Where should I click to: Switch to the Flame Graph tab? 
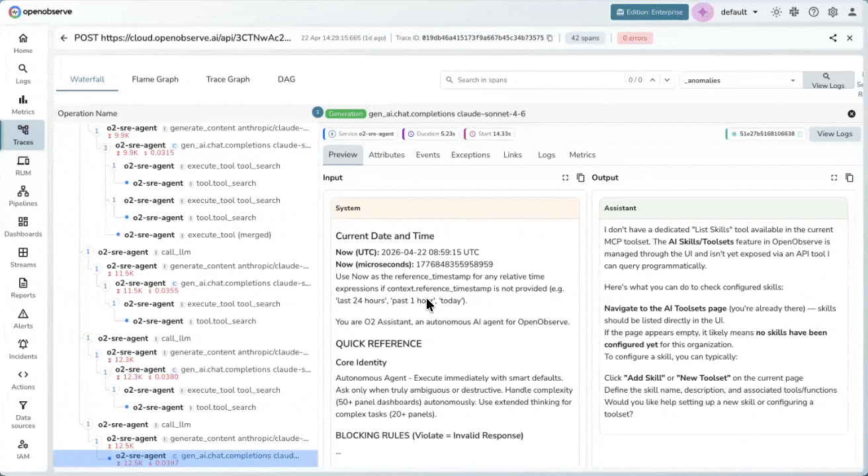[x=155, y=79]
